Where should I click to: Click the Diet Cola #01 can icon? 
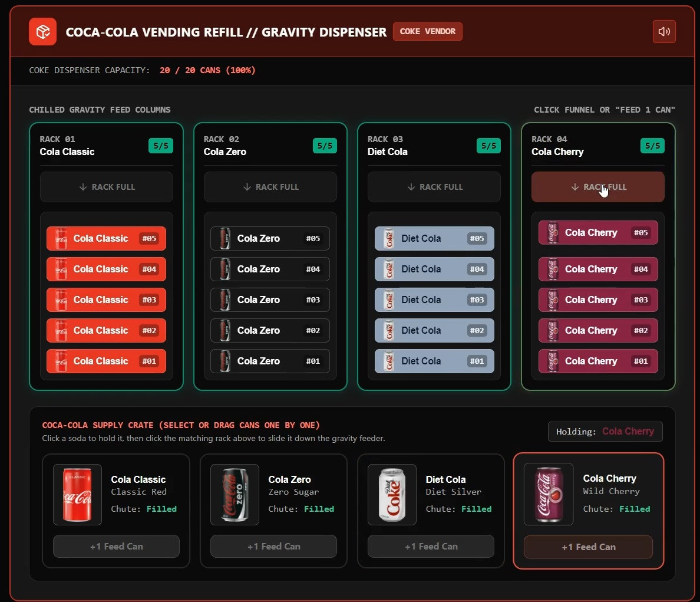point(389,361)
